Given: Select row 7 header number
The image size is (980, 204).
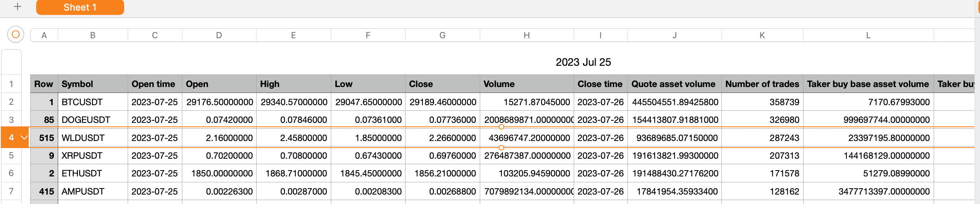Looking at the screenshot, I should 11,191.
